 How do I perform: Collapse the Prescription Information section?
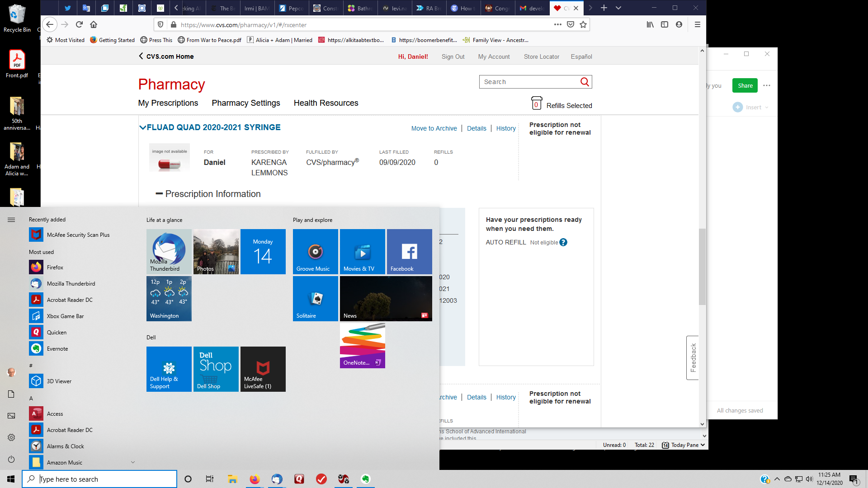pyautogui.click(x=159, y=194)
